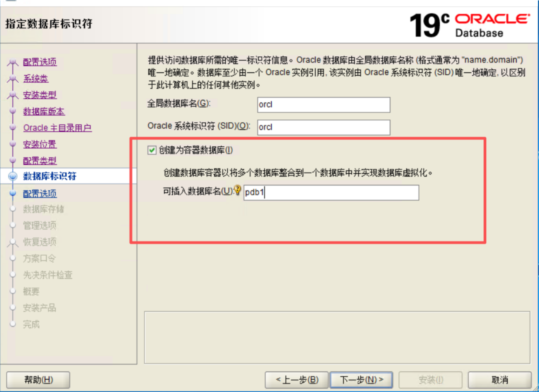Click the 可插入数据库名(U) label

(199, 191)
